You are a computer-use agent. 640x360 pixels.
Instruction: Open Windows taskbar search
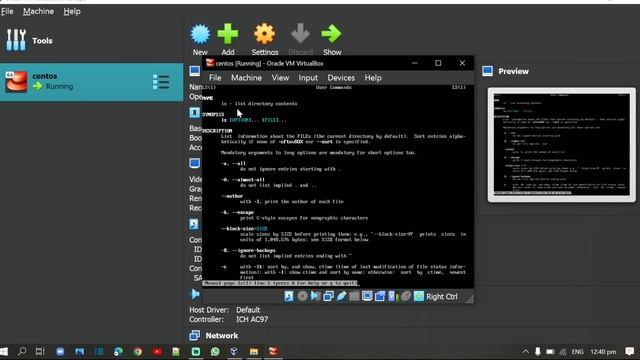click(22, 351)
